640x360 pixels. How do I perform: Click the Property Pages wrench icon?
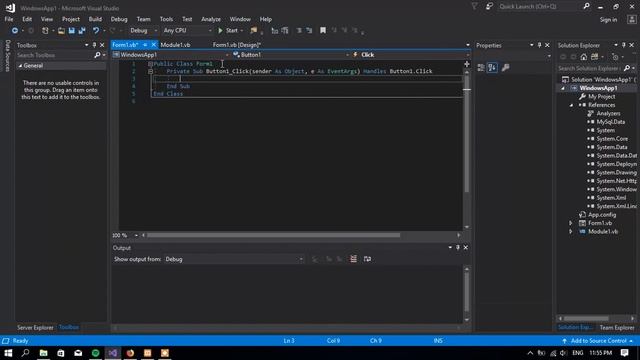click(505, 68)
